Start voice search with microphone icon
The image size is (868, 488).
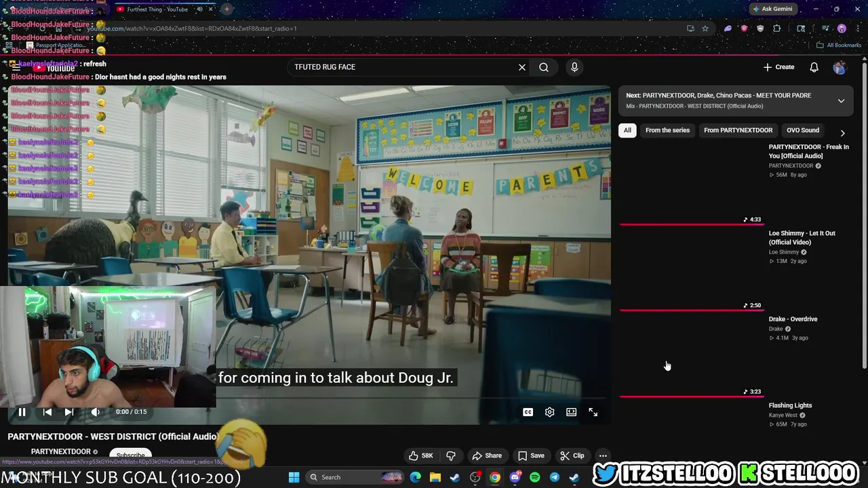[574, 67]
